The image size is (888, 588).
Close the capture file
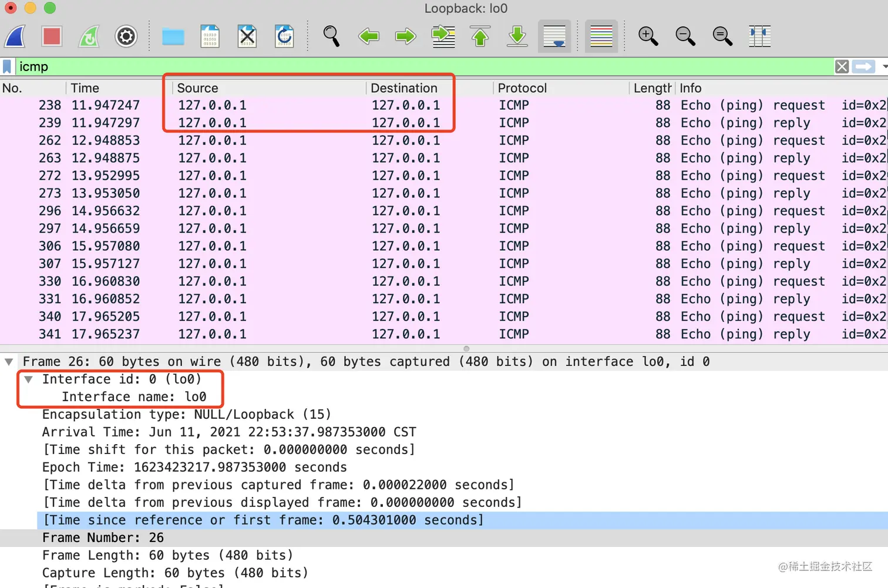point(247,36)
